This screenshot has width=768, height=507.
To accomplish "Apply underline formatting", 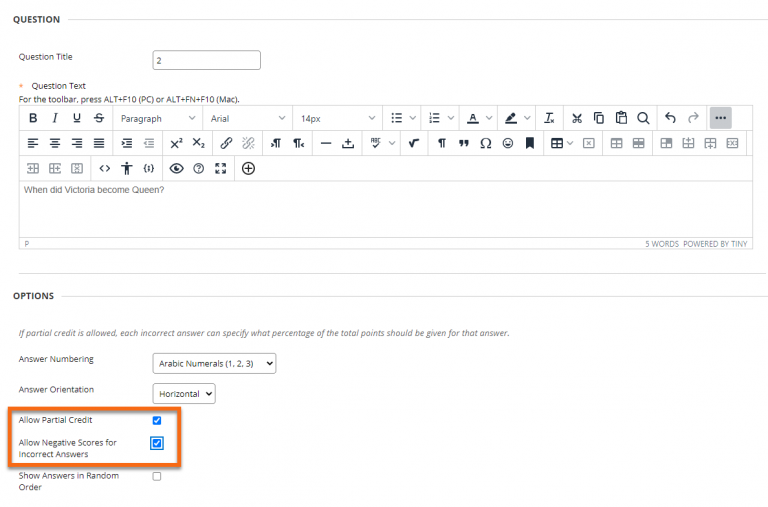I will point(77,118).
